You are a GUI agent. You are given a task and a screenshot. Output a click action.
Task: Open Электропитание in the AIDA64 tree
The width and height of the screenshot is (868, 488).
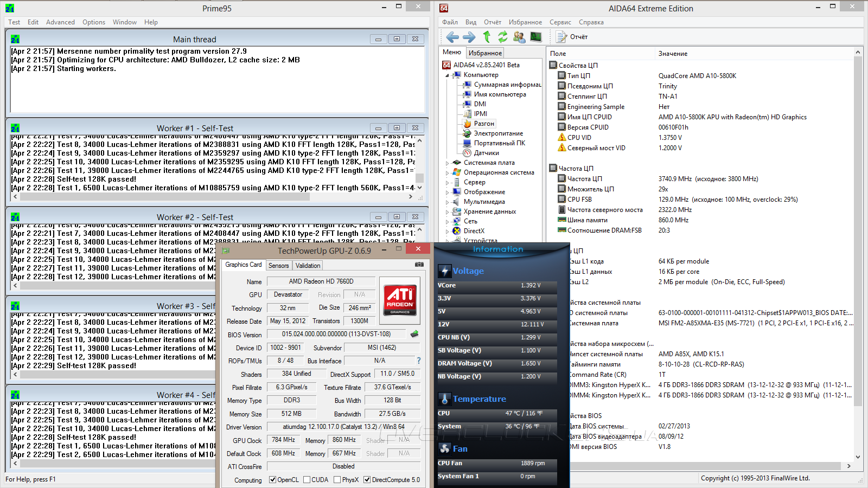point(499,133)
